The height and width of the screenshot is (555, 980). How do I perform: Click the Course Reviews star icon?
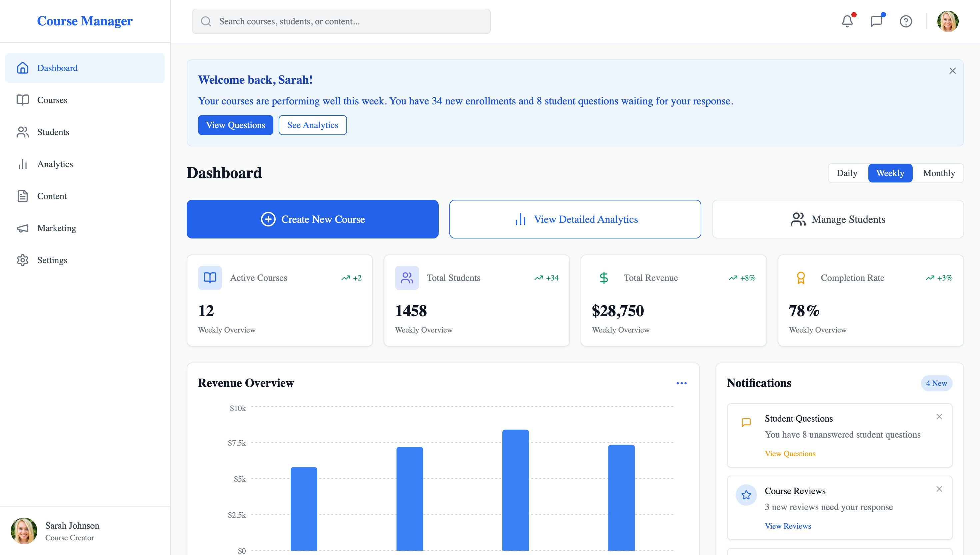click(746, 495)
